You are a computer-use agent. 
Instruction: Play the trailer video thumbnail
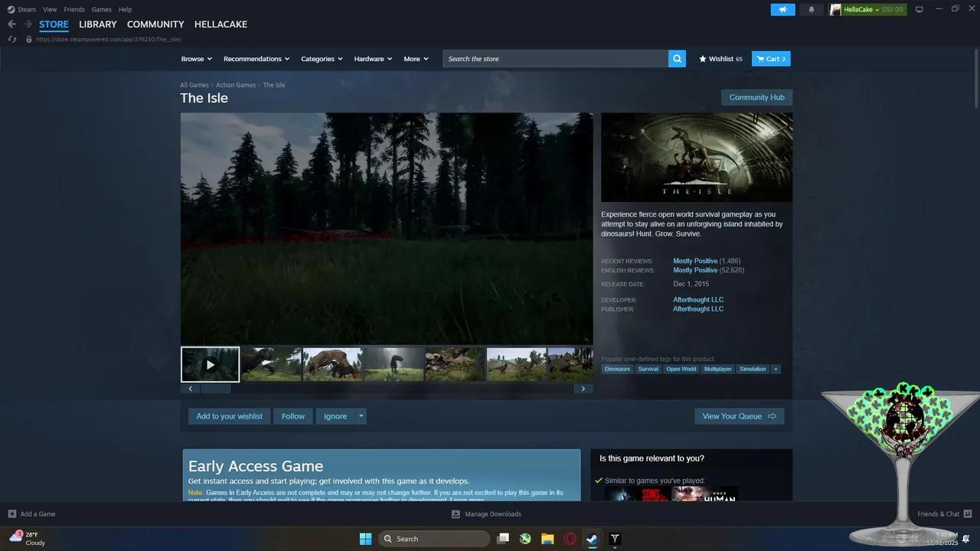211,364
